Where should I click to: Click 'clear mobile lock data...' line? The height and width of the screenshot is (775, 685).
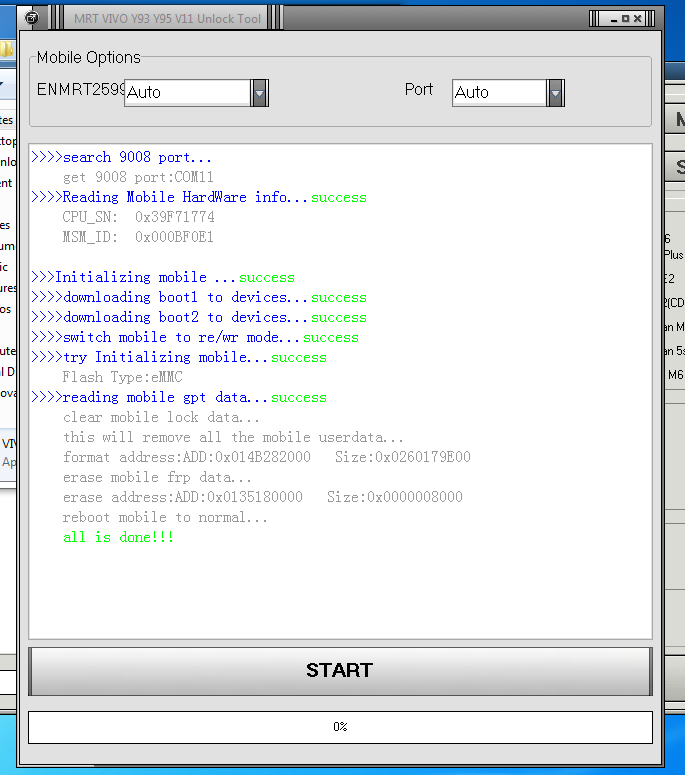point(161,417)
